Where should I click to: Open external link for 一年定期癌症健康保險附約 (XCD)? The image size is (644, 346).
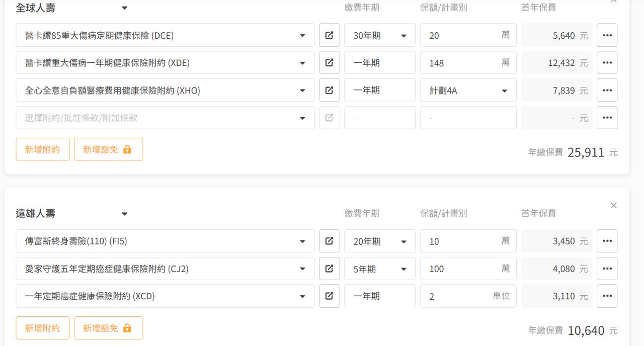tap(329, 296)
